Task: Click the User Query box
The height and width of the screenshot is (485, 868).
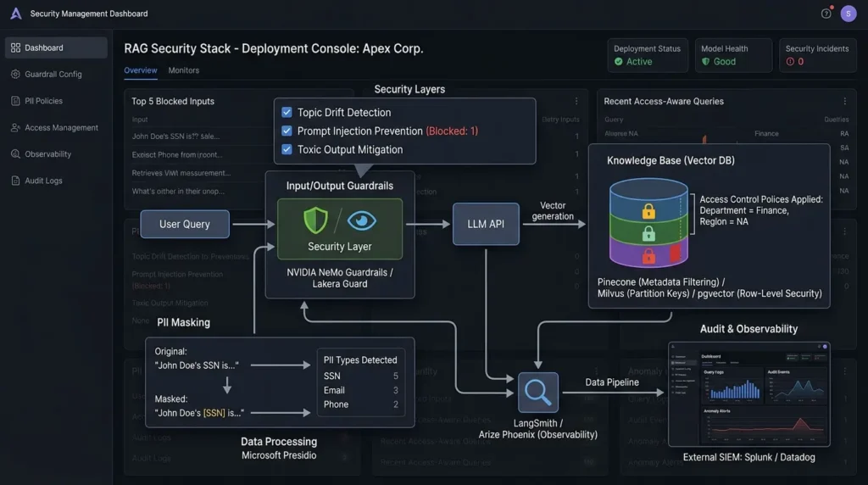Action: (x=185, y=224)
